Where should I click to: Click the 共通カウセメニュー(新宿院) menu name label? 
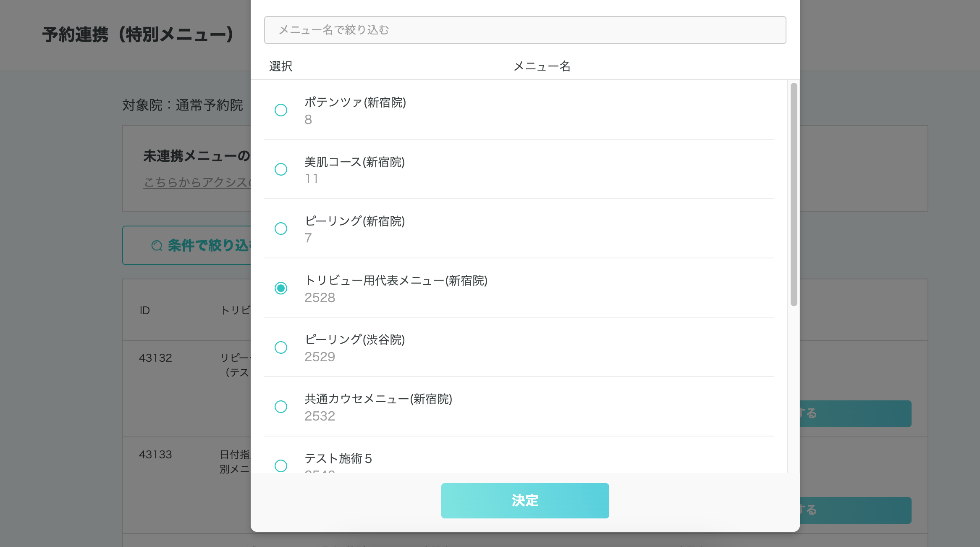point(378,399)
